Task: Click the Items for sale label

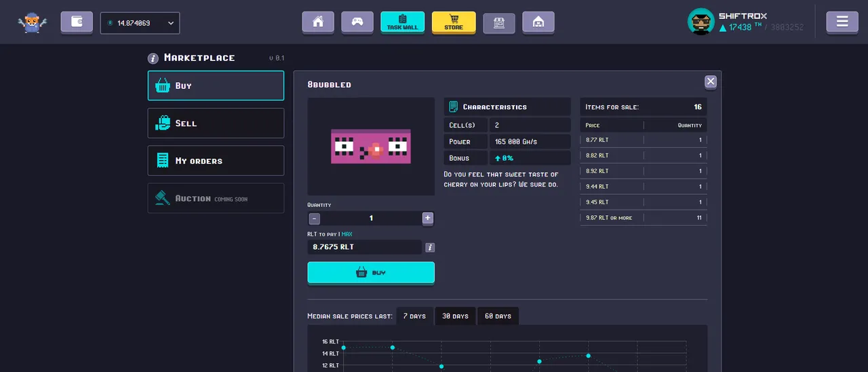Action: (x=612, y=107)
